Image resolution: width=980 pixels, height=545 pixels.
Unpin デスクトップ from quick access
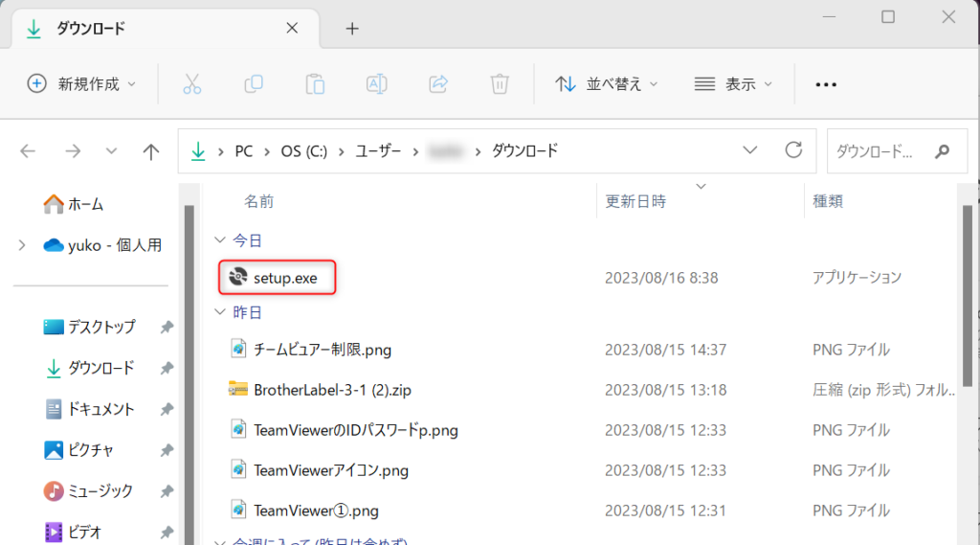pos(167,328)
